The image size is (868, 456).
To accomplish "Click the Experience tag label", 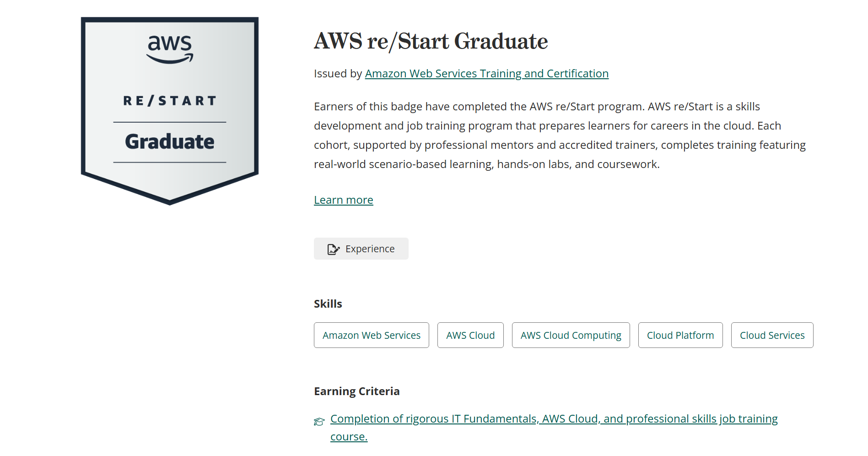I will tap(370, 249).
